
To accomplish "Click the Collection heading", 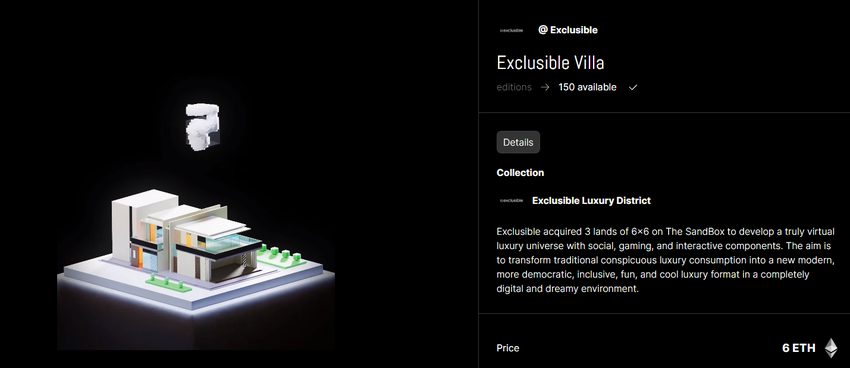I will point(520,173).
